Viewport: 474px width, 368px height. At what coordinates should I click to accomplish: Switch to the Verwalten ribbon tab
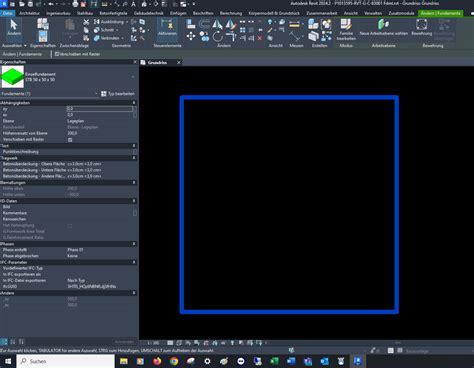[x=373, y=13]
